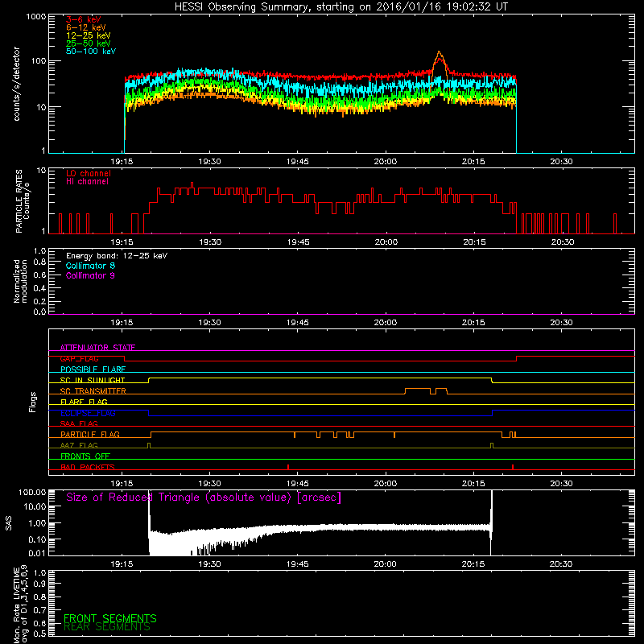Click the GAP_FLAG label
The image size is (644, 644).
tap(79, 358)
